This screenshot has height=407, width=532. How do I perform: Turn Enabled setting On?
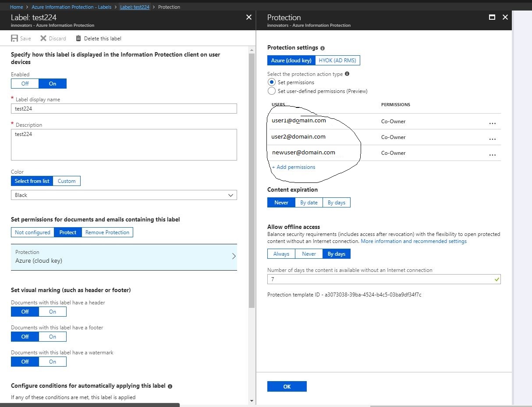click(53, 83)
